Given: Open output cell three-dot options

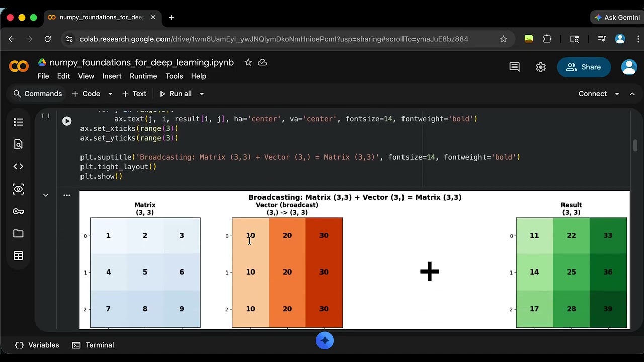Looking at the screenshot, I should (x=67, y=195).
